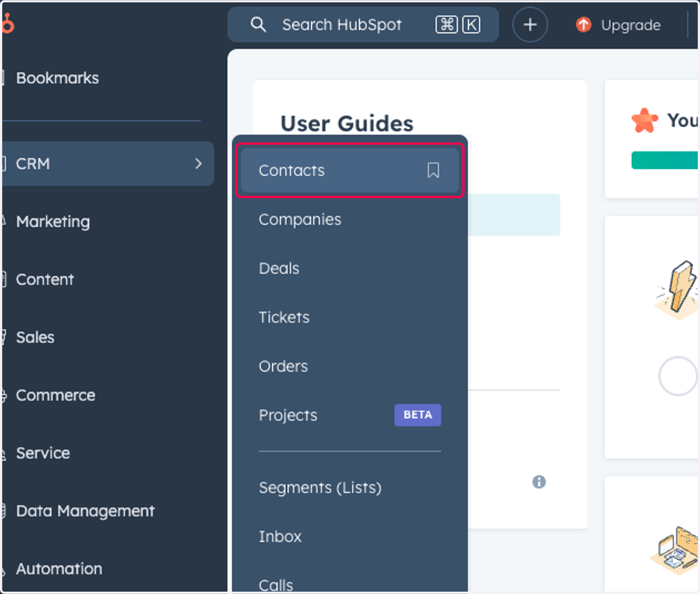Open Inbox from the CRM submenu
Image resolution: width=700 pixels, height=594 pixels.
[280, 537]
